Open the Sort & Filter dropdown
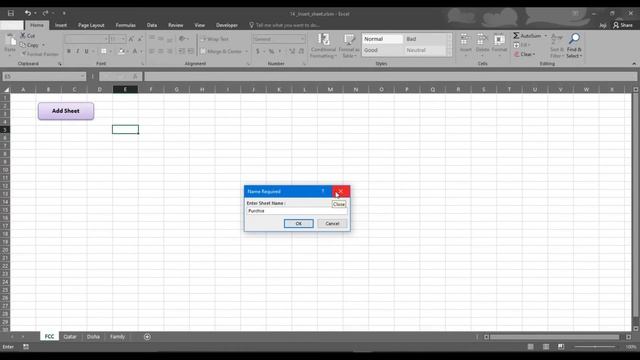 click(557, 45)
